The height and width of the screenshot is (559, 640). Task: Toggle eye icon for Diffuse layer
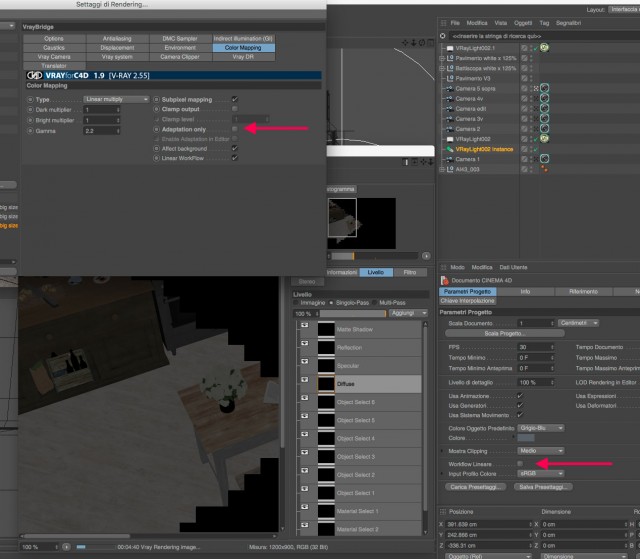click(x=304, y=379)
